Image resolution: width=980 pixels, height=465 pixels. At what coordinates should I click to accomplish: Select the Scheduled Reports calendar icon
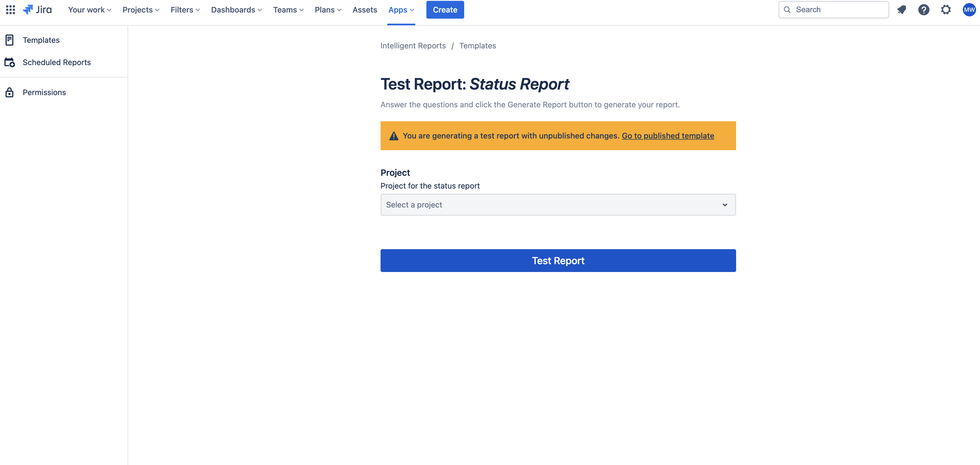click(10, 62)
